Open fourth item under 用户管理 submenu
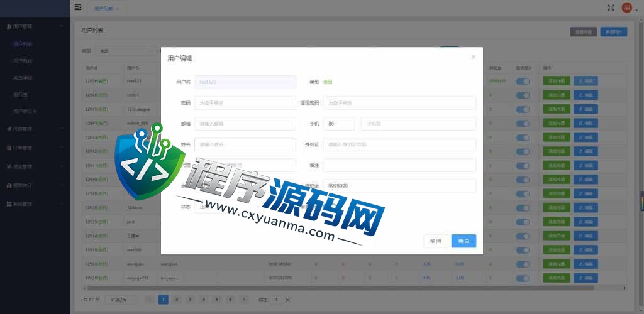The height and width of the screenshot is (314, 644). [21, 95]
